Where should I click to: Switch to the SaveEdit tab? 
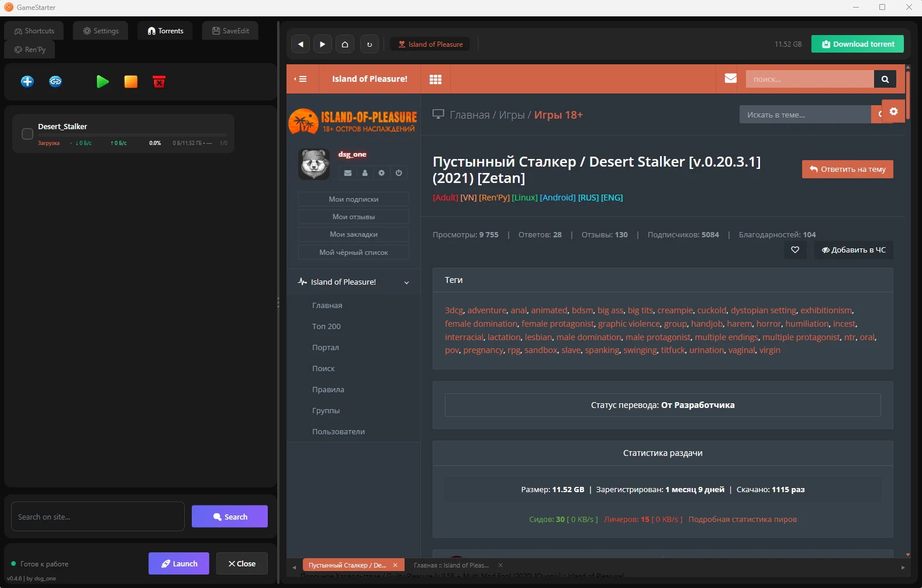[x=230, y=31]
